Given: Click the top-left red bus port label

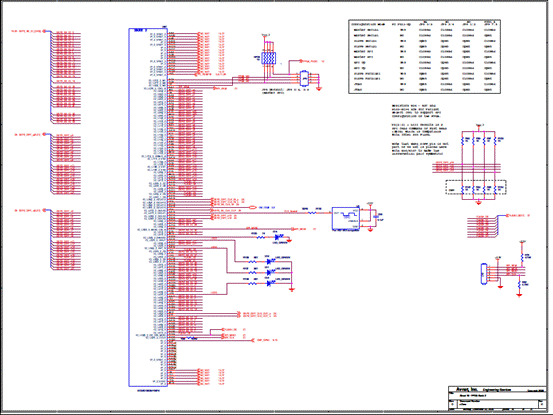Looking at the screenshot, I should 29,31.
